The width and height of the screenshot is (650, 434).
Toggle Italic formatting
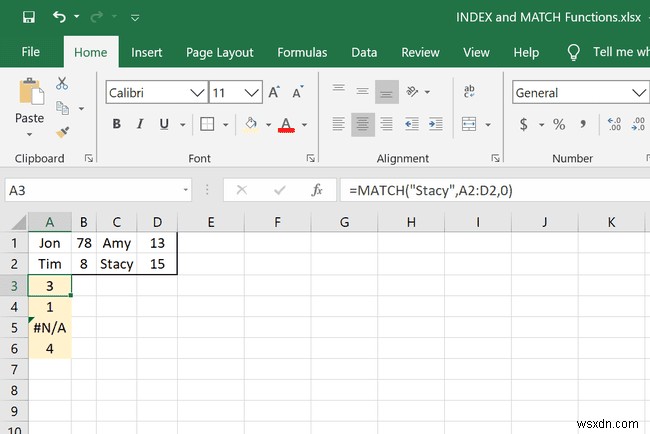tap(140, 124)
